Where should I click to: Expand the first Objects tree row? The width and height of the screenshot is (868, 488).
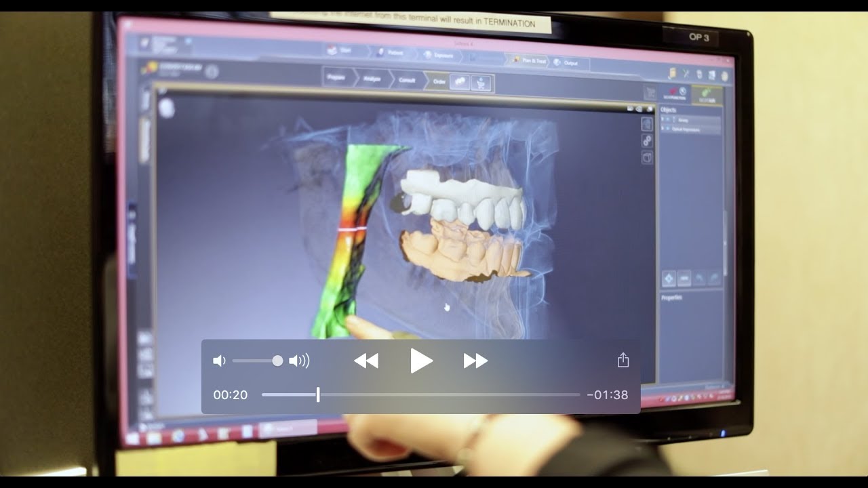[663, 119]
